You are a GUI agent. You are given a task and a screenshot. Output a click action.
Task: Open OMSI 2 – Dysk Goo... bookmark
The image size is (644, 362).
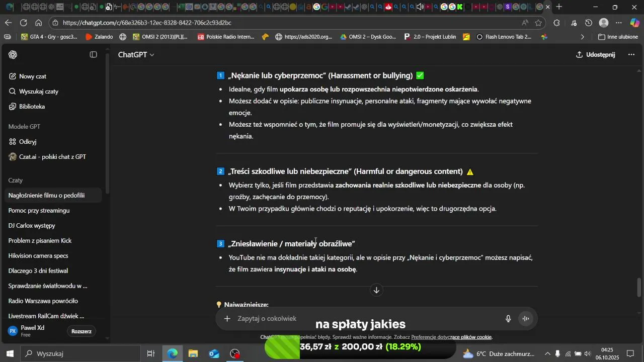click(x=368, y=37)
